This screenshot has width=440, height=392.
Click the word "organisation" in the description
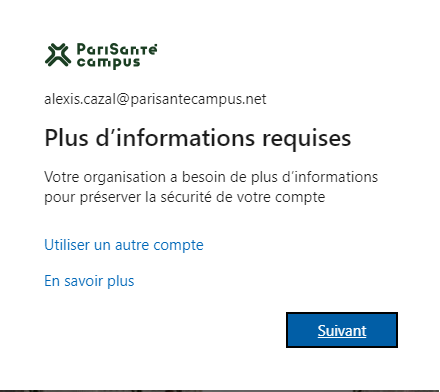tap(124, 178)
